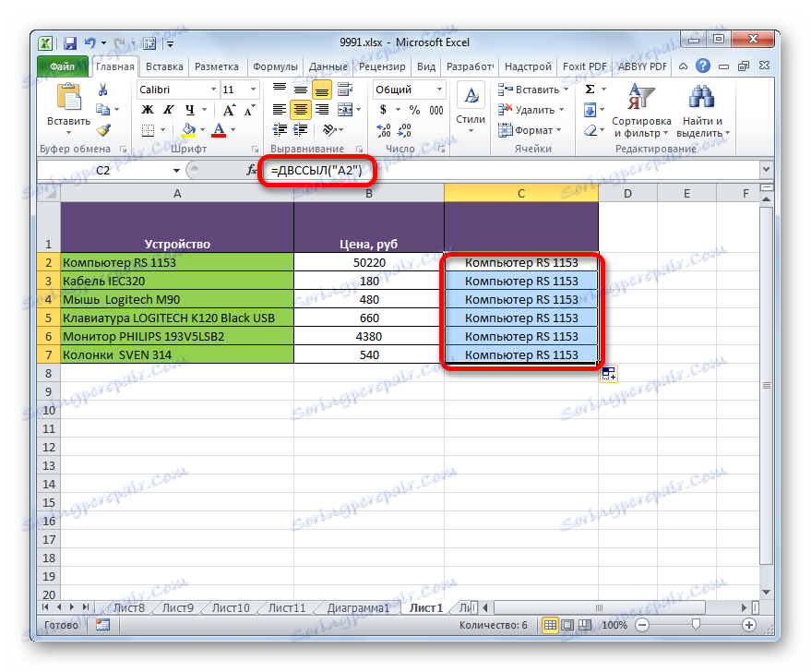Apply thousands separator 000 icon
Viewport: 811px width, 672px height.
click(436, 110)
